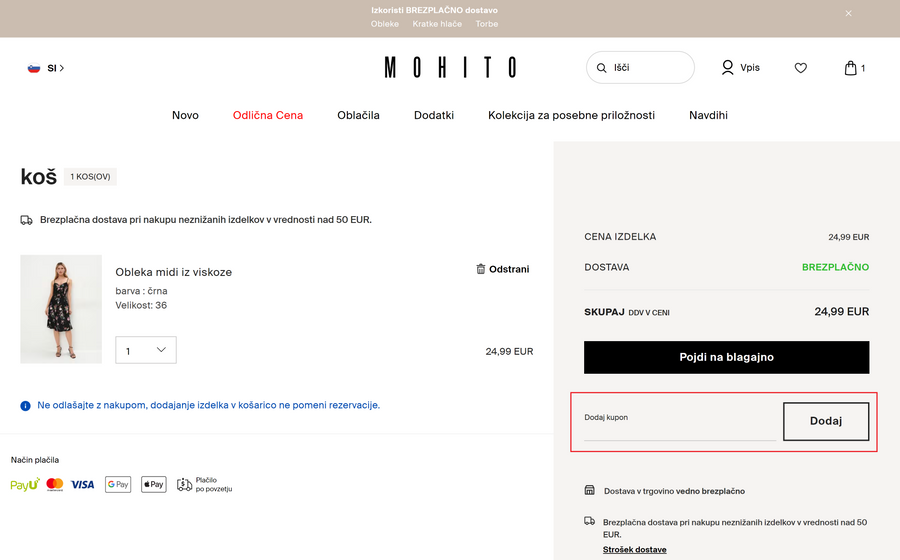Focus the Dodaj kupon input field
The height and width of the screenshot is (560, 900).
(680, 428)
